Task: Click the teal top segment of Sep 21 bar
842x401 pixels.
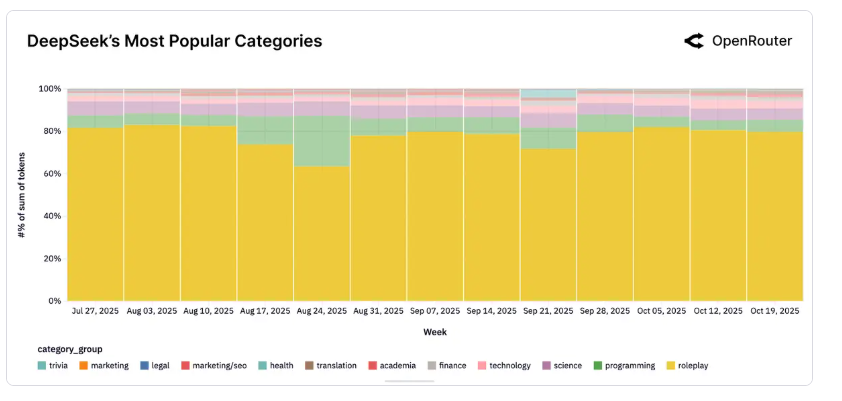Action: tap(548, 94)
